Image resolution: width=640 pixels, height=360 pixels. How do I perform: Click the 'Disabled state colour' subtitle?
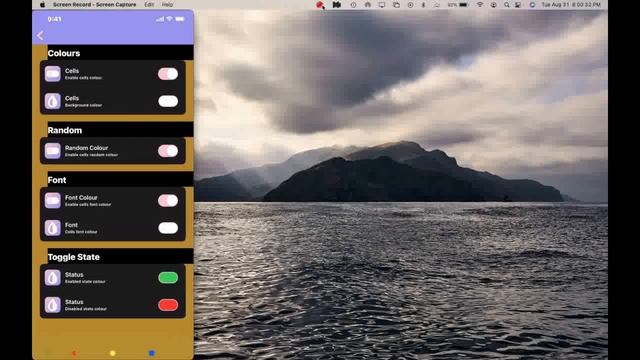click(86, 309)
